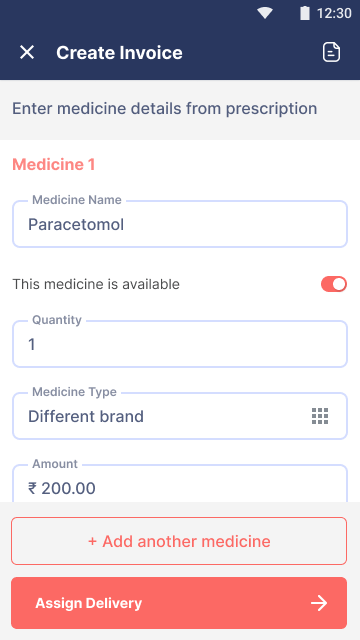Tap the prescription instruction text
Viewport: 360px width, 640px height.
(164, 109)
